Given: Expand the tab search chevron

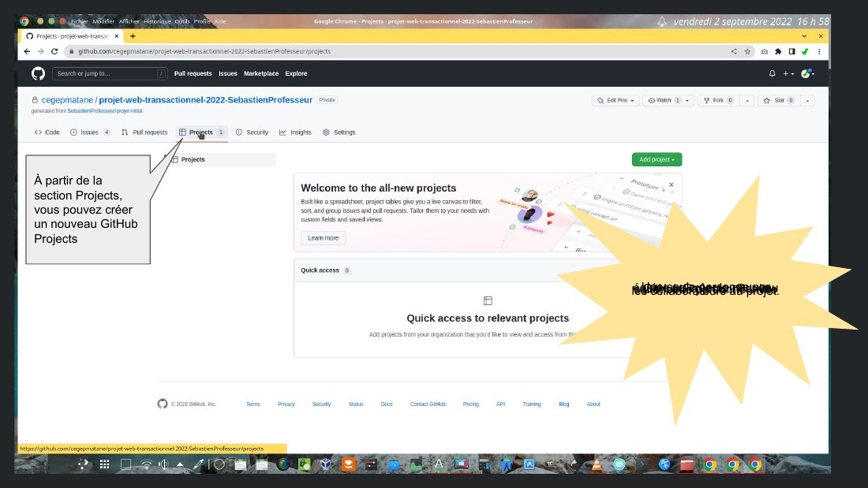Looking at the screenshot, I should [x=804, y=36].
